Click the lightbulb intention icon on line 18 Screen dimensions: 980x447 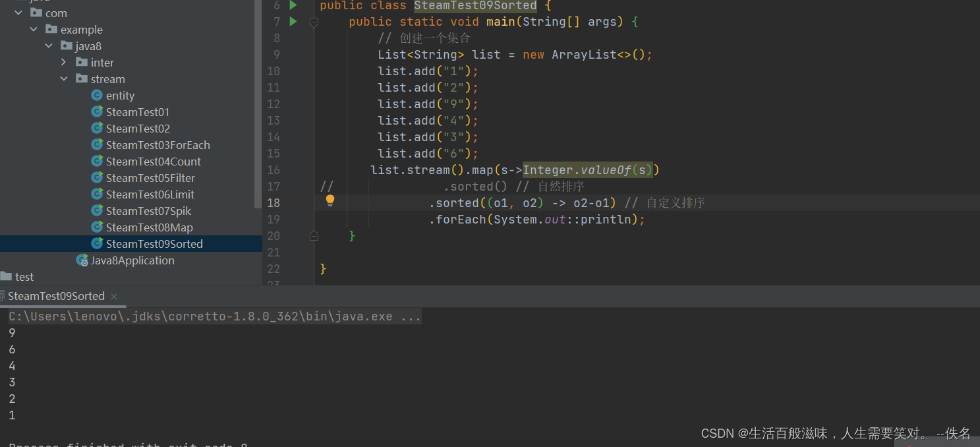330,199
